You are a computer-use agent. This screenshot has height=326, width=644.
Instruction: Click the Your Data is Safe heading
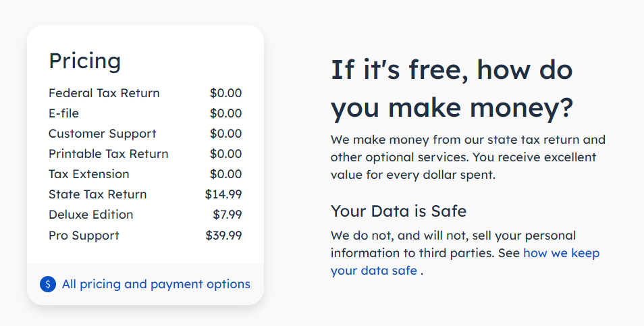(398, 211)
